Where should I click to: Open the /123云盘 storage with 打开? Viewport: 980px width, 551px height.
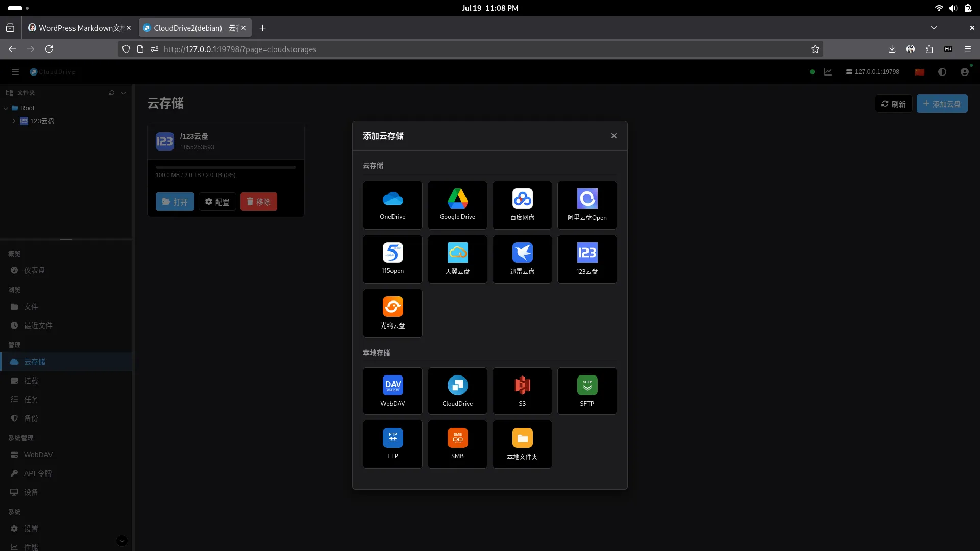175,202
